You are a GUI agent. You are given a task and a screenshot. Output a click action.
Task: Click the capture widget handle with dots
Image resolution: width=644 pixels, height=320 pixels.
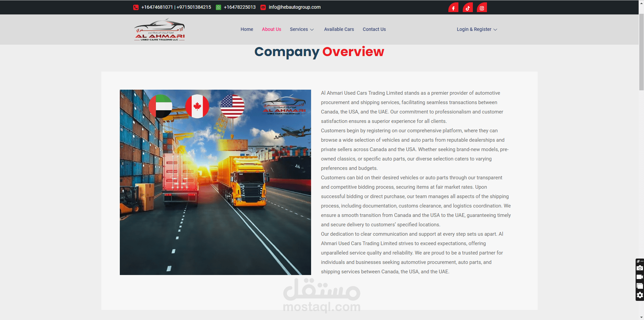pos(640,261)
